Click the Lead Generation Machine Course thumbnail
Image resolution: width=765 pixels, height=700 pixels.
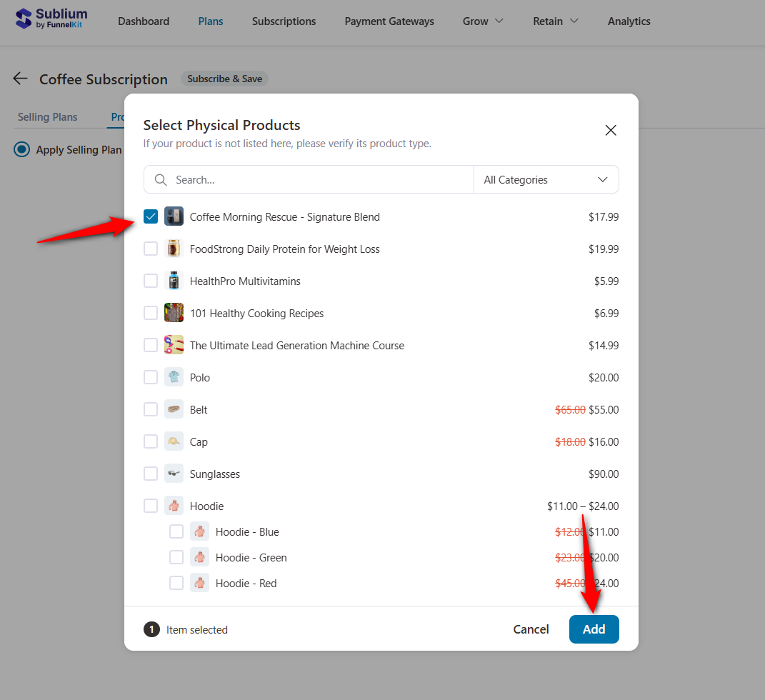pyautogui.click(x=174, y=344)
